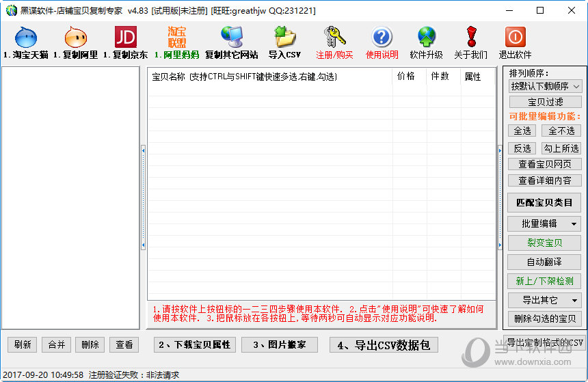Open 复制其它网站 computer globe icon

[x=232, y=38]
